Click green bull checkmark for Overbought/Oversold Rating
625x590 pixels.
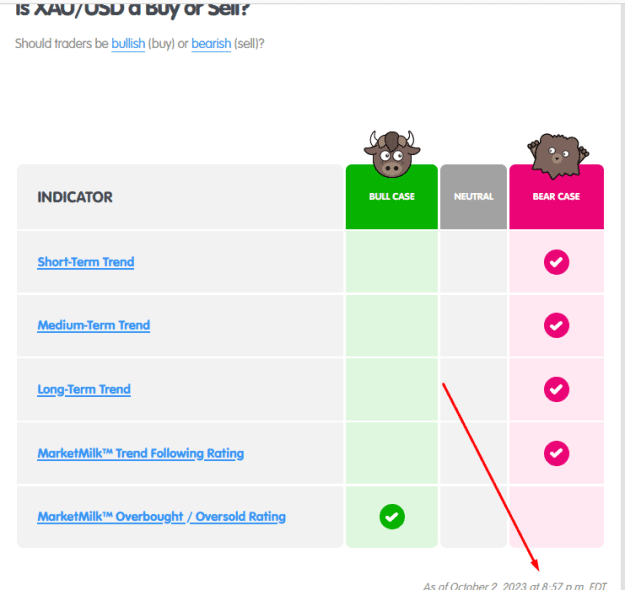click(x=392, y=517)
